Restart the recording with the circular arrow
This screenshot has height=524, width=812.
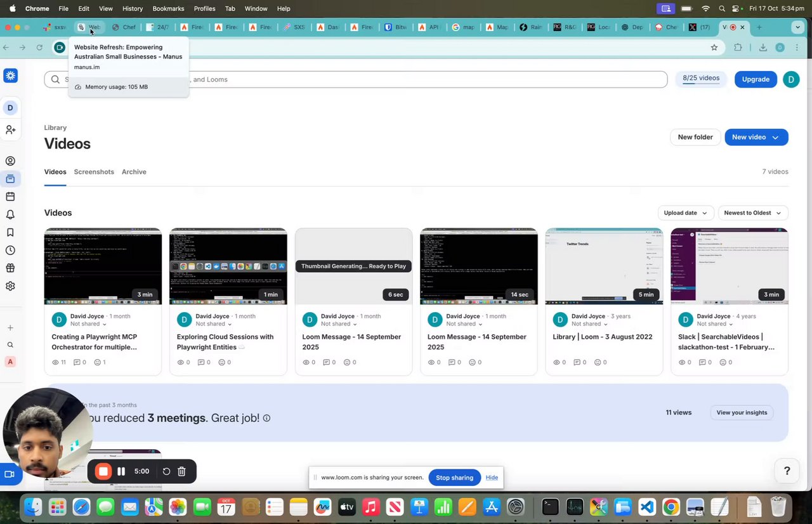click(x=166, y=471)
